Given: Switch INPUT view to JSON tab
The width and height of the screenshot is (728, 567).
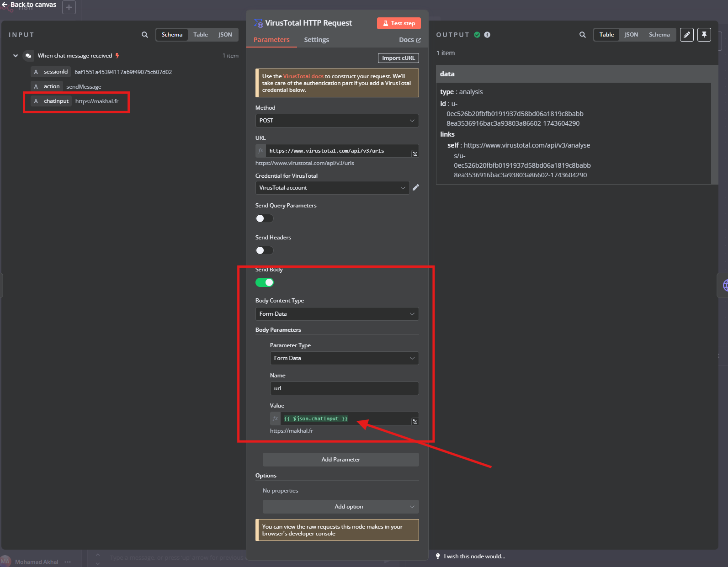Looking at the screenshot, I should click(x=225, y=35).
